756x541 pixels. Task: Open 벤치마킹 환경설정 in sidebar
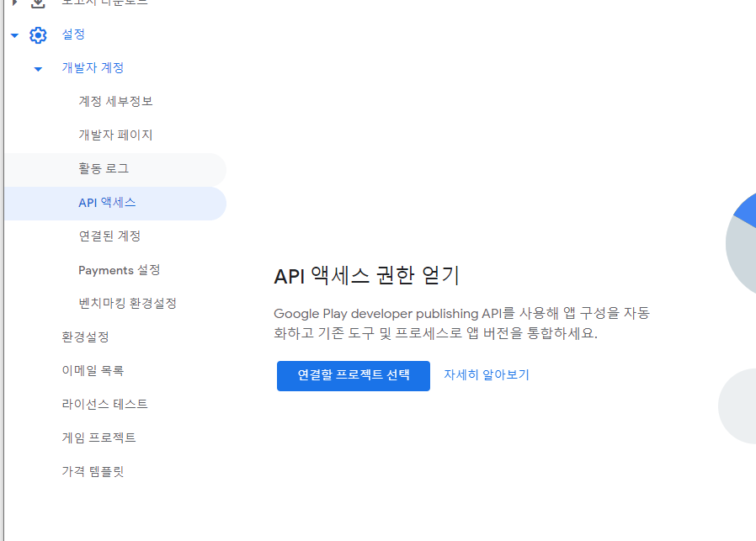tap(128, 303)
